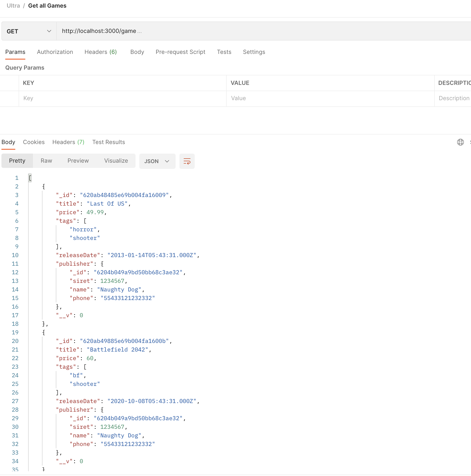Select the Params tab
This screenshot has width=471, height=476.
pos(15,52)
